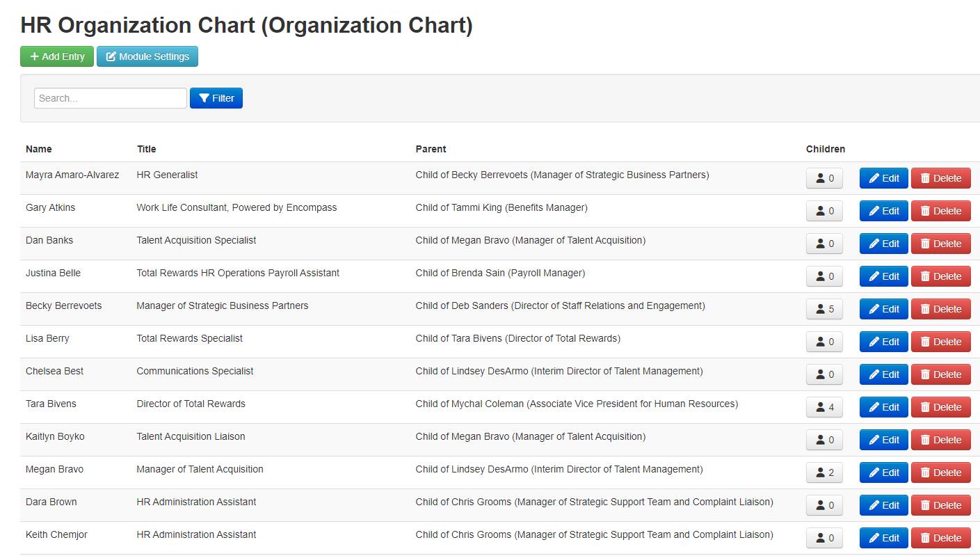This screenshot has width=980, height=556.
Task: Click inside the Search field
Action: coord(109,97)
